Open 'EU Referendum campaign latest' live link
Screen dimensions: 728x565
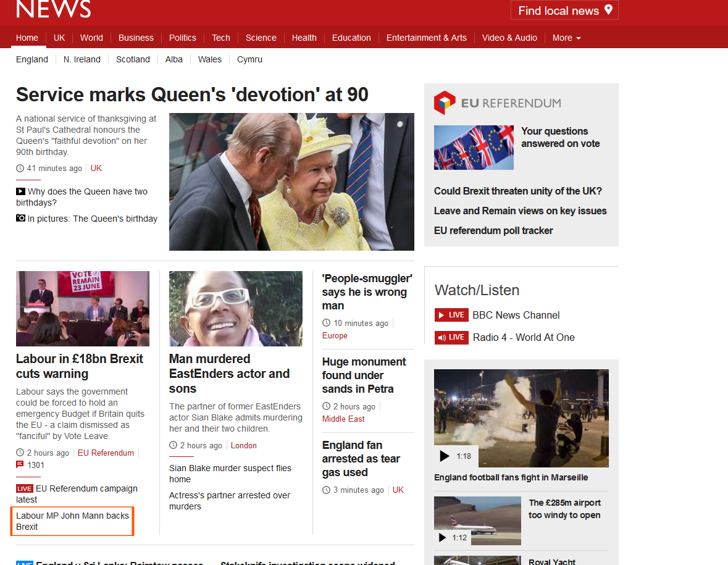tap(77, 494)
